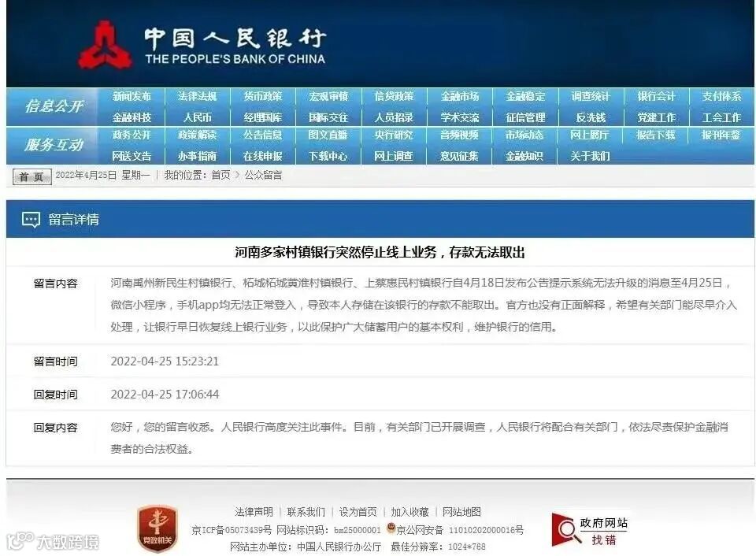The height and width of the screenshot is (556, 756).
Task: Open the 信贷政策 menu item
Action: click(394, 96)
